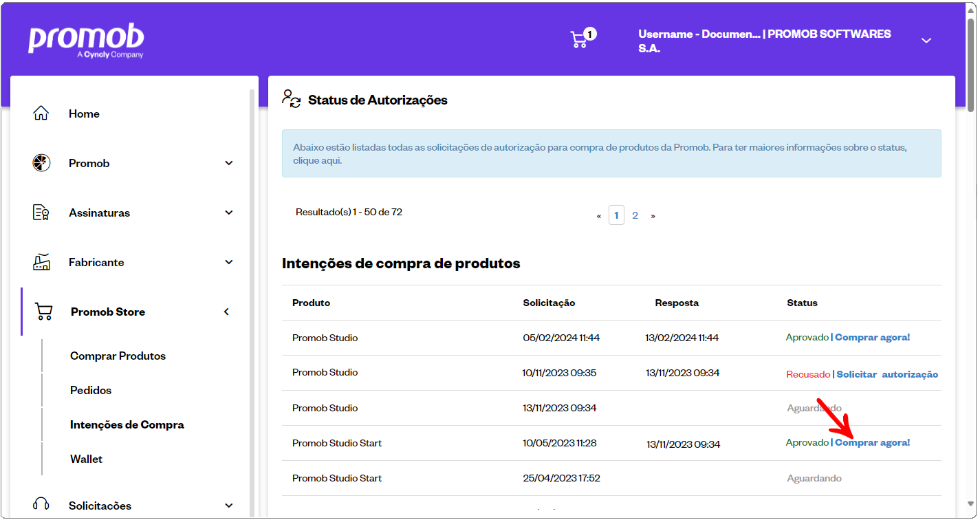Click the previous page « arrow
The image size is (980, 531).
coord(599,216)
